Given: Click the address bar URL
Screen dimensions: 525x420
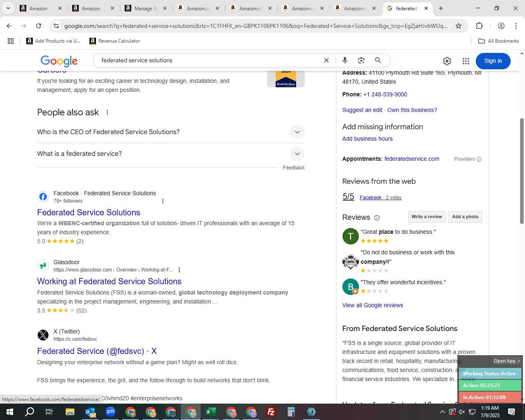Looking at the screenshot, I should (x=256, y=26).
